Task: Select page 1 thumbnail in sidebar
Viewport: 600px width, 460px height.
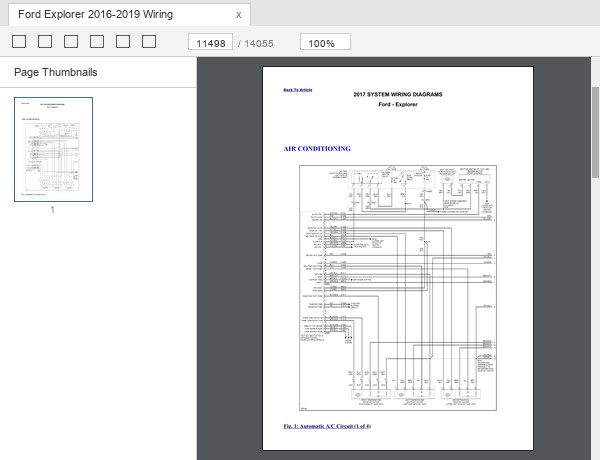Action: point(54,149)
